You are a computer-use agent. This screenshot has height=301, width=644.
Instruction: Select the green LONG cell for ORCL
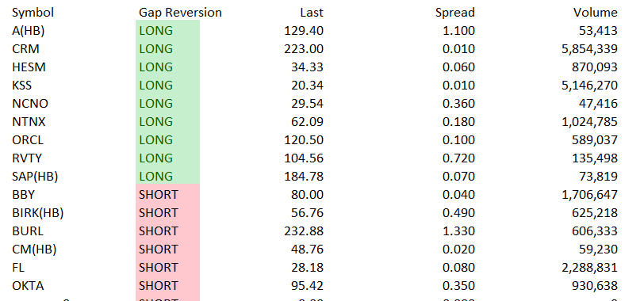tap(167, 140)
